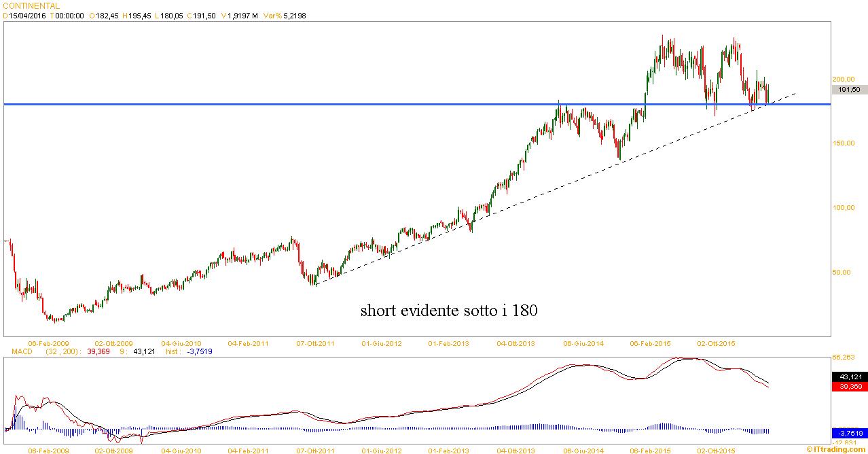Click the grey 191,50 current price tag
868x454 pixels.
(849, 89)
